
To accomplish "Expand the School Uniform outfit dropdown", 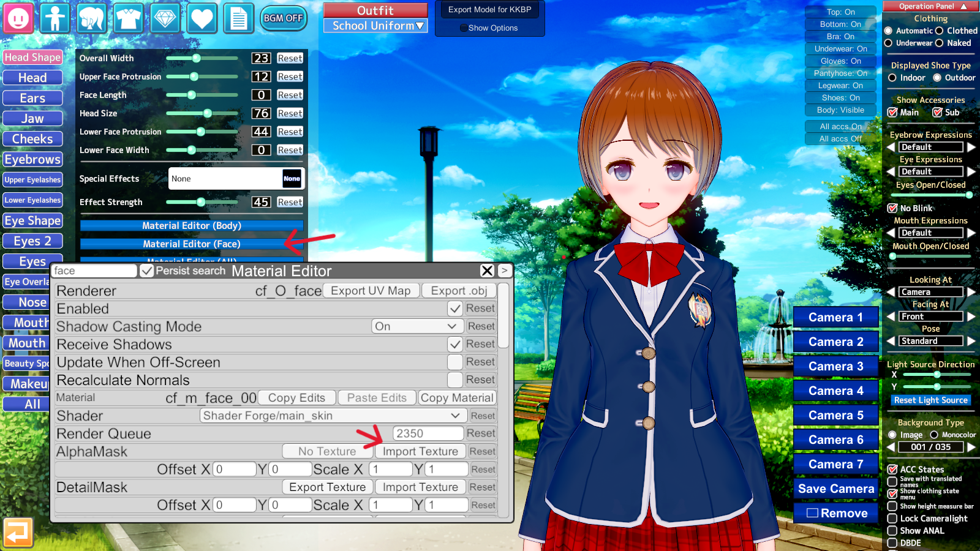I will (x=375, y=26).
